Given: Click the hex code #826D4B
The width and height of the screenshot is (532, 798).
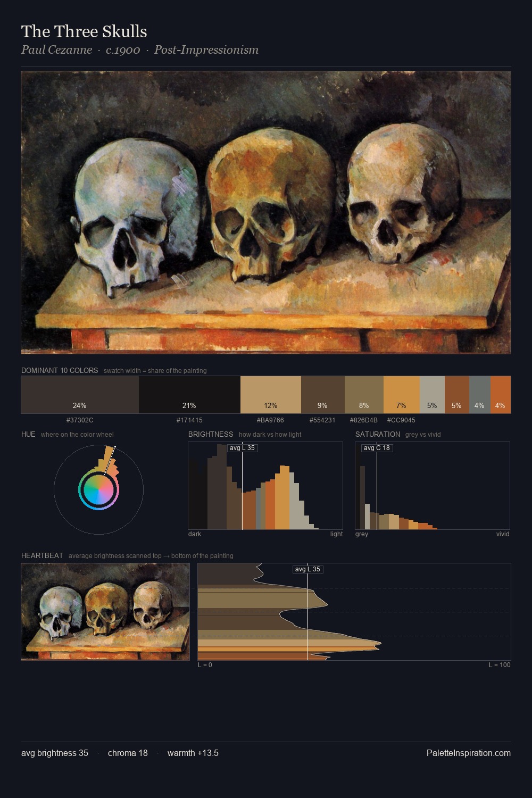Looking at the screenshot, I should tap(364, 420).
